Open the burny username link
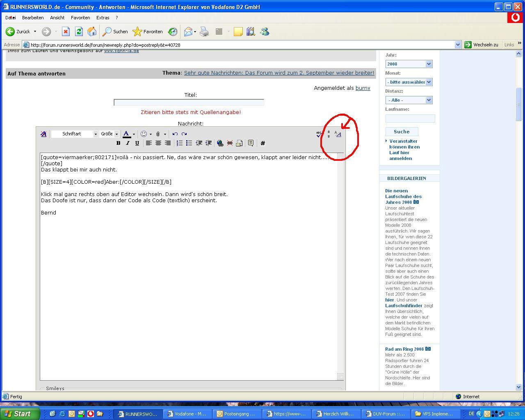Screen dimensions: 525x420 [x=363, y=88]
